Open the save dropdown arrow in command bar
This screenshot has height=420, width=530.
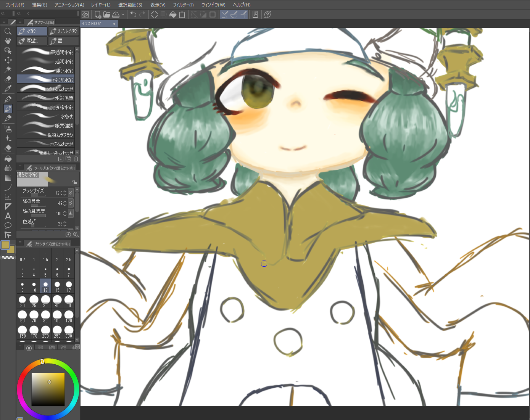point(123,14)
